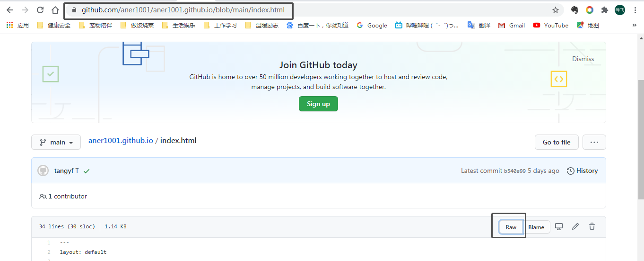Show the 1 contributor list
Image resolution: width=644 pixels, height=261 pixels.
(x=63, y=196)
